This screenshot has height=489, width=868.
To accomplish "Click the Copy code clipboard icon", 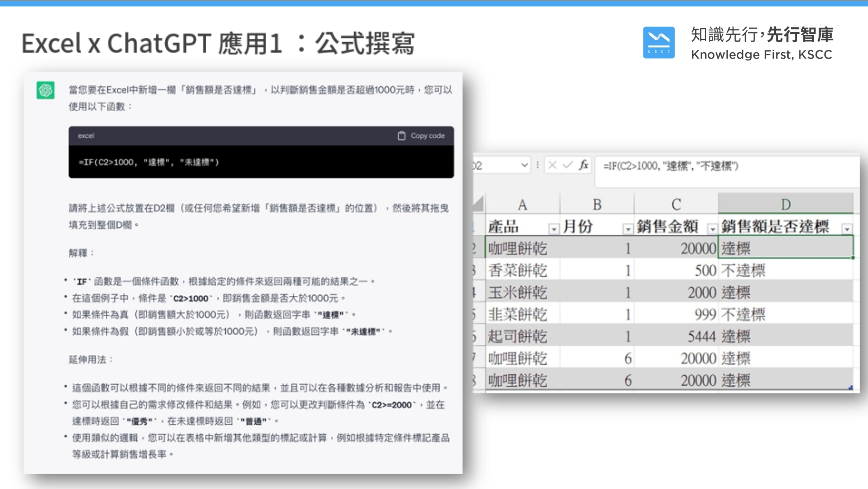I will pyautogui.click(x=401, y=136).
